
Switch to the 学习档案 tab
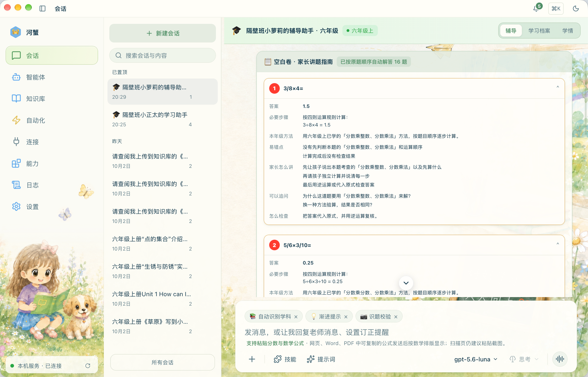539,31
